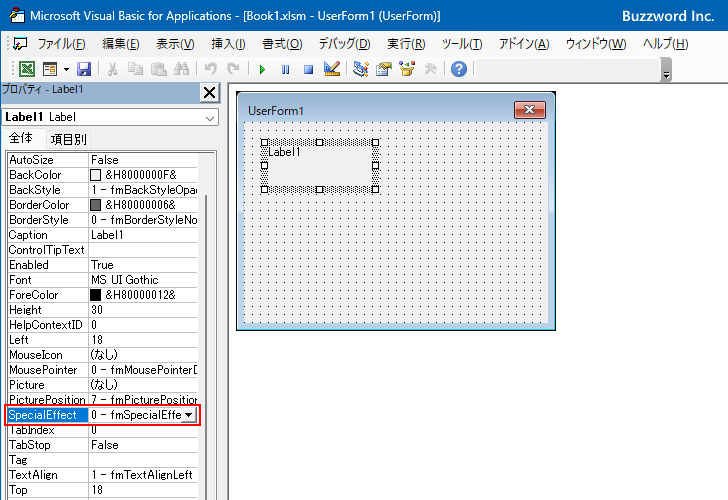Switch to the 項目別 tab
The height and width of the screenshot is (500, 728).
click(x=68, y=139)
